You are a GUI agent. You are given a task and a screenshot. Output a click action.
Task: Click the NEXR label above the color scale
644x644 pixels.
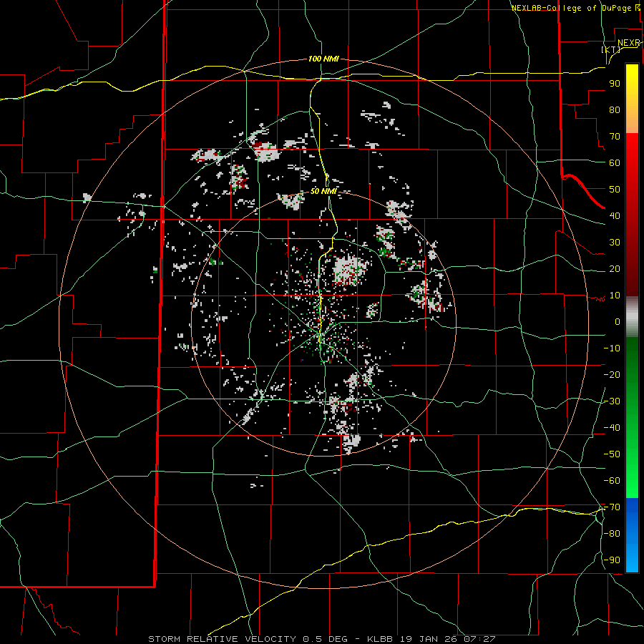coord(629,43)
